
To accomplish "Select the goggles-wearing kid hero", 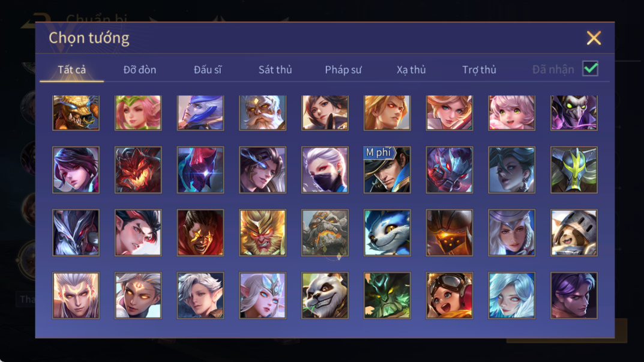I will pos(450,295).
